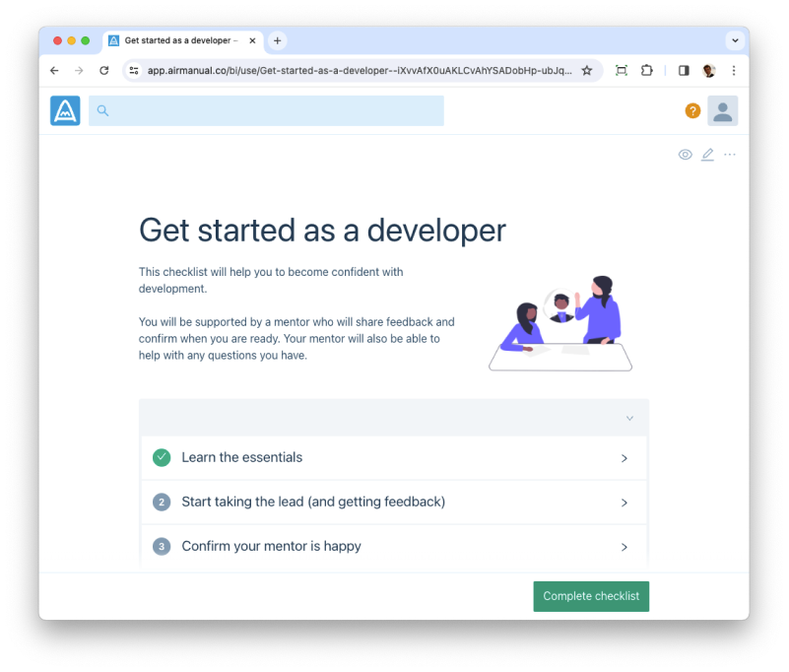The height and width of the screenshot is (672, 789).
Task: Click the tab's AirManual favicon
Action: 114,40
